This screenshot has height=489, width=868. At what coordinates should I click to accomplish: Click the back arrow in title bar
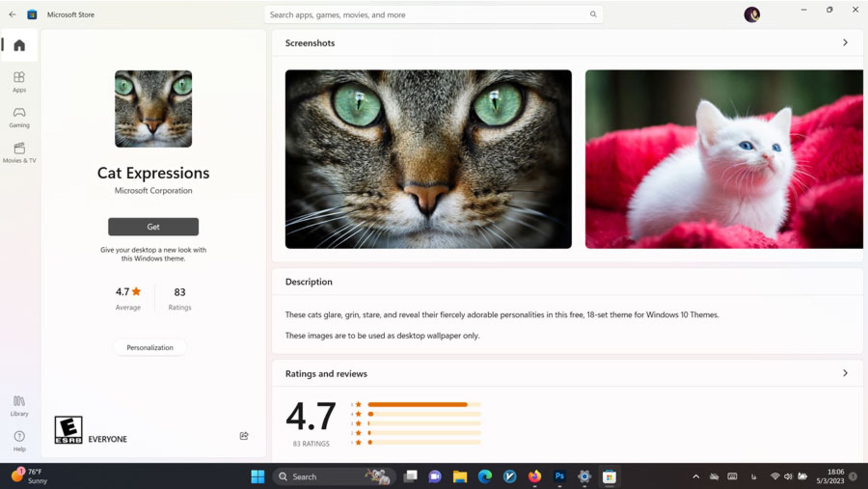tap(12, 14)
